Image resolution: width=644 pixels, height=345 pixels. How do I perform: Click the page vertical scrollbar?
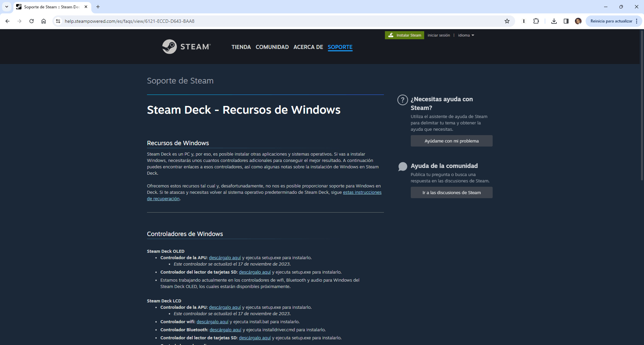642,106
